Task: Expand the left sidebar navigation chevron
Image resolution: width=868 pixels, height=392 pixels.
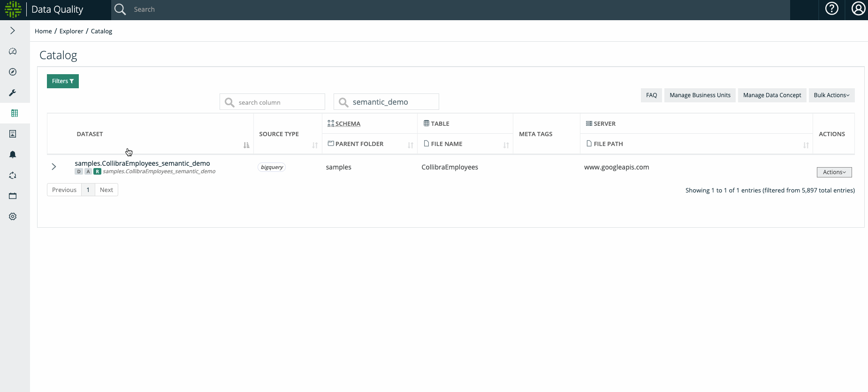Action: pyautogui.click(x=13, y=31)
